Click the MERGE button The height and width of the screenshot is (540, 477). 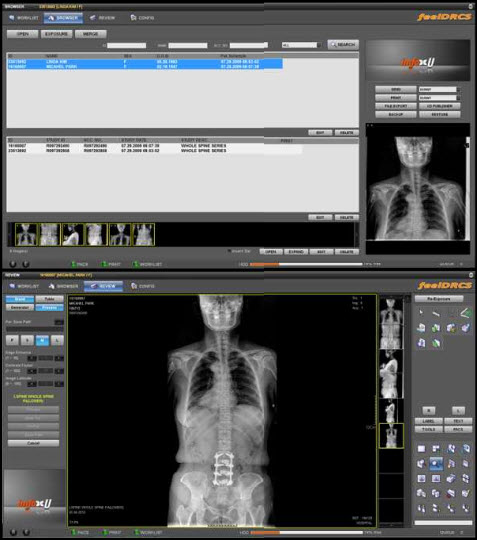click(x=91, y=34)
